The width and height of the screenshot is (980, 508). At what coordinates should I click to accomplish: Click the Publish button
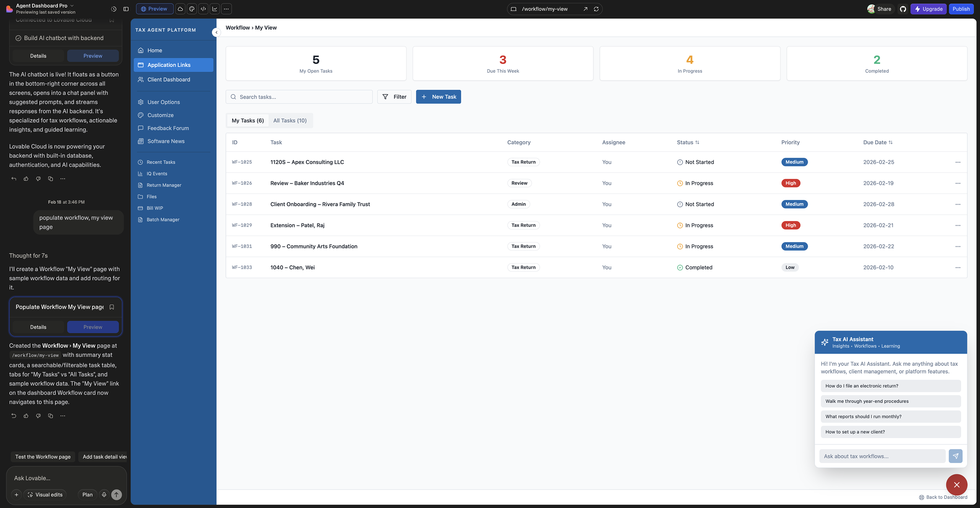(961, 9)
